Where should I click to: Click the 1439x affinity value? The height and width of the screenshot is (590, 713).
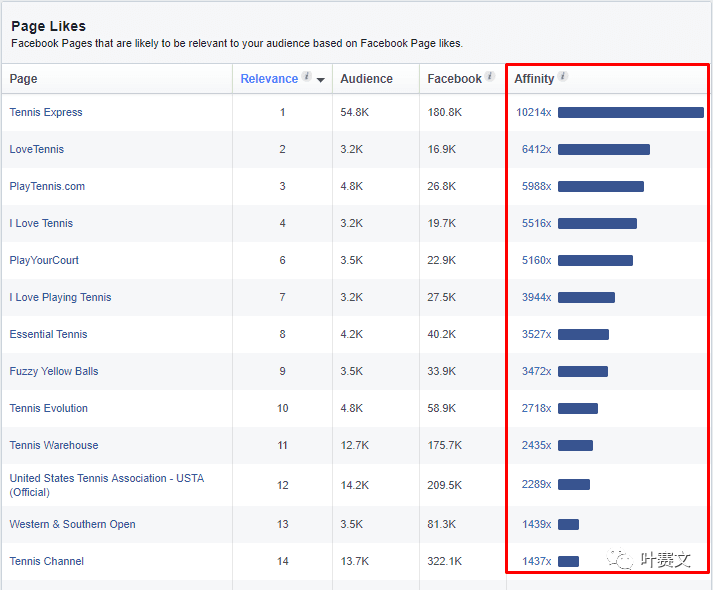pos(537,525)
